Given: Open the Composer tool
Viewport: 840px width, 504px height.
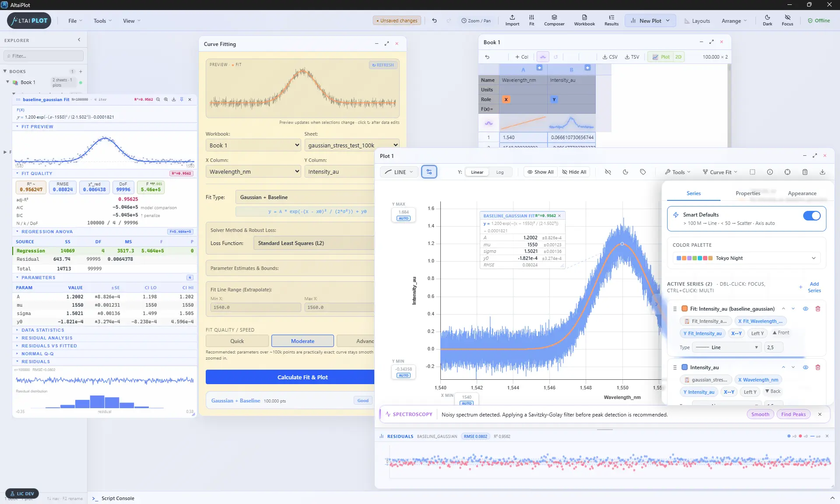Looking at the screenshot, I should pos(554,20).
